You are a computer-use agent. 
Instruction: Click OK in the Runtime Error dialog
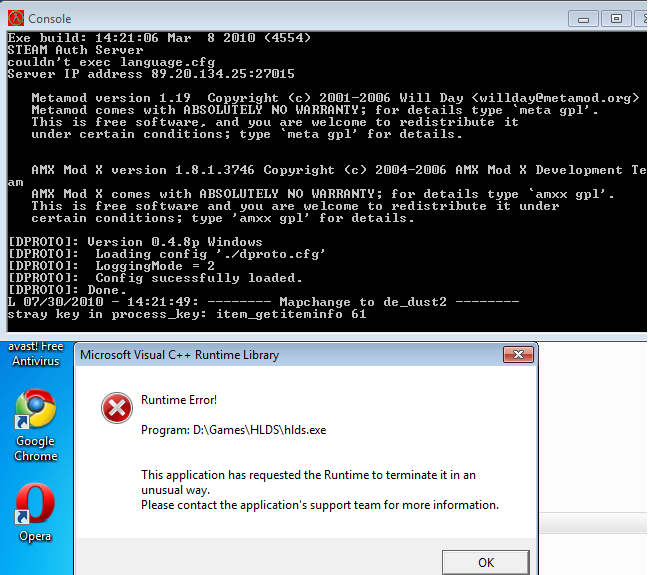(x=486, y=562)
